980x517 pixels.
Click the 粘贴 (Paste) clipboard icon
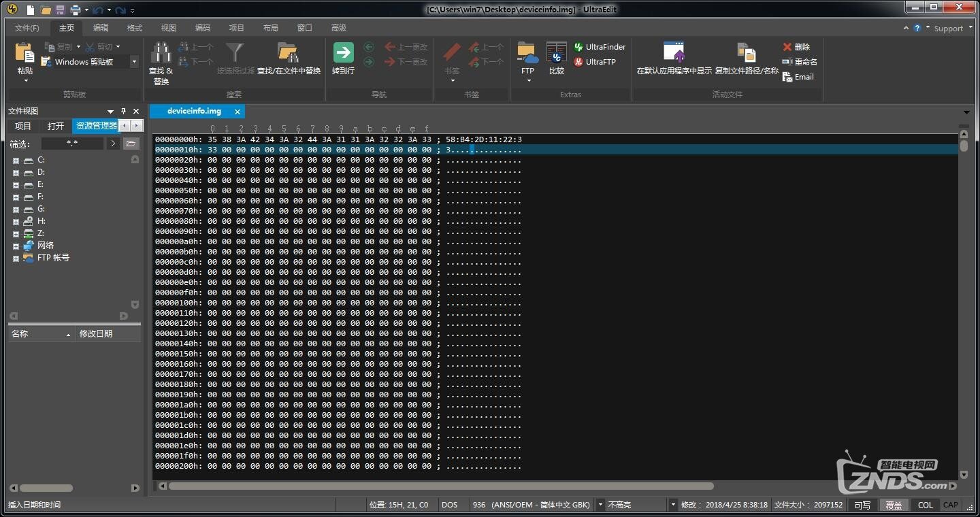pos(25,54)
